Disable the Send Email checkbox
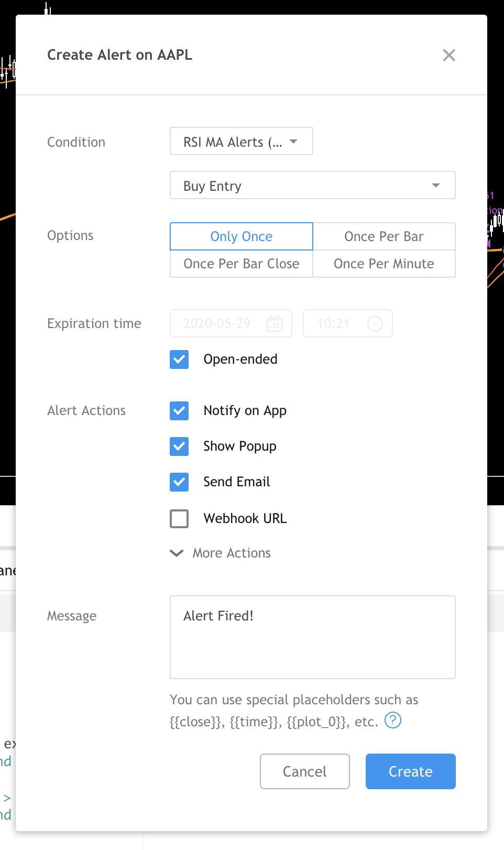This screenshot has width=504, height=850. point(179,482)
